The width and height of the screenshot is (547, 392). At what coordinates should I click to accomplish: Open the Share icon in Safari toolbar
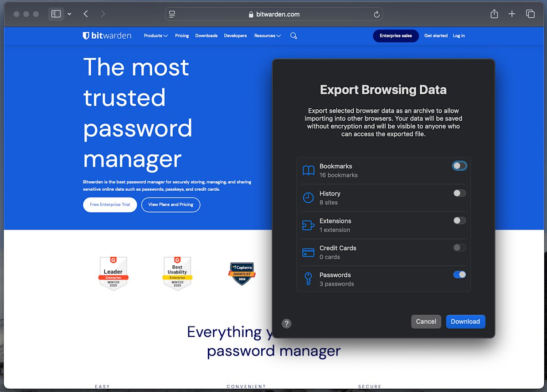494,14
